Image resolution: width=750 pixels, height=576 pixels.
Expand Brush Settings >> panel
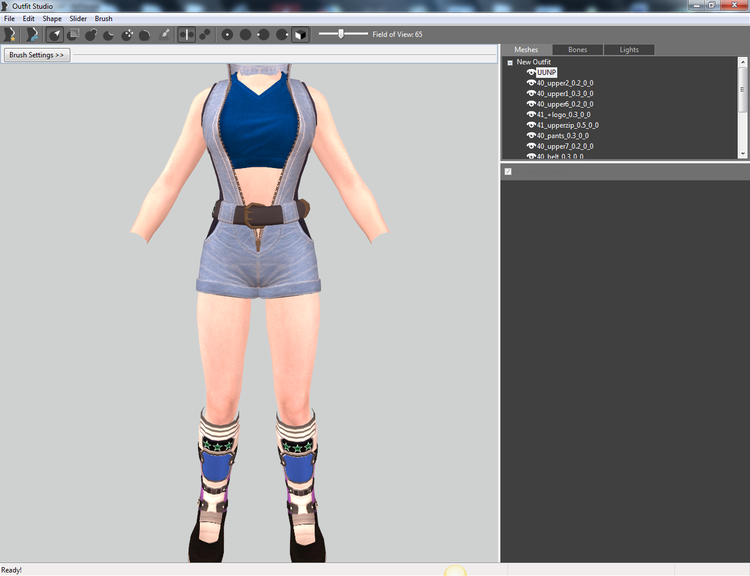coord(37,55)
